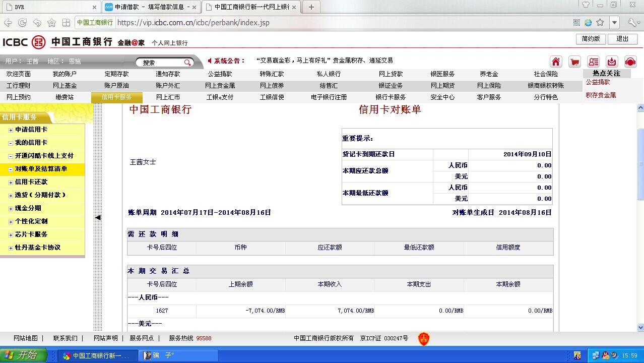Click the red customer profile icon
The width and height of the screenshot is (644, 363).
click(x=593, y=62)
